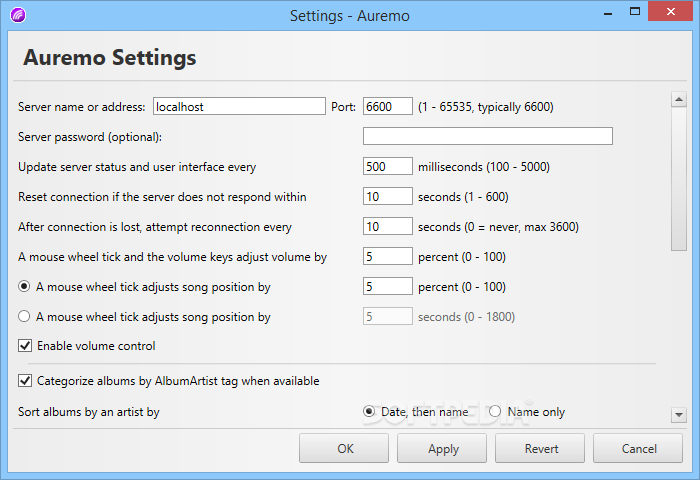This screenshot has height=480, width=700.
Task: Select Date, then name sort option
Action: pyautogui.click(x=369, y=411)
